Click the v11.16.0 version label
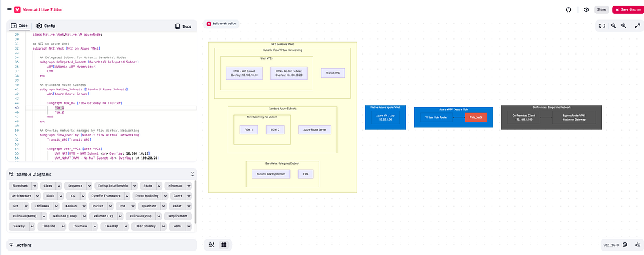 611,245
